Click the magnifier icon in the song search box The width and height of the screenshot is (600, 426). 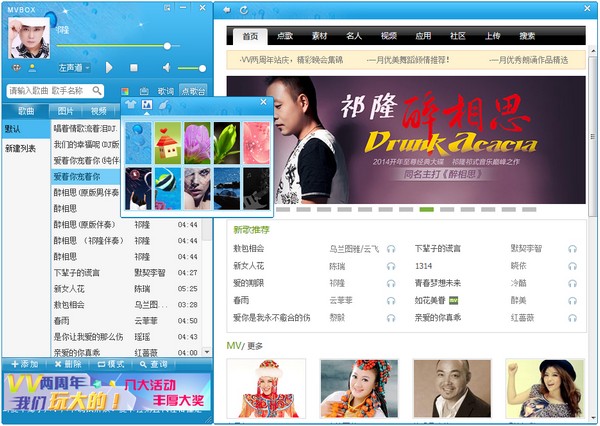coord(97,91)
